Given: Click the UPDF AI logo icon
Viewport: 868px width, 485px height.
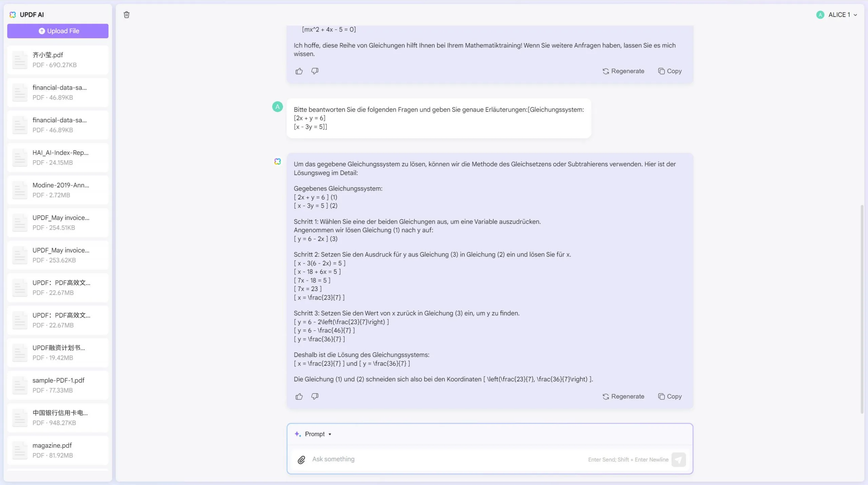Looking at the screenshot, I should [x=13, y=15].
